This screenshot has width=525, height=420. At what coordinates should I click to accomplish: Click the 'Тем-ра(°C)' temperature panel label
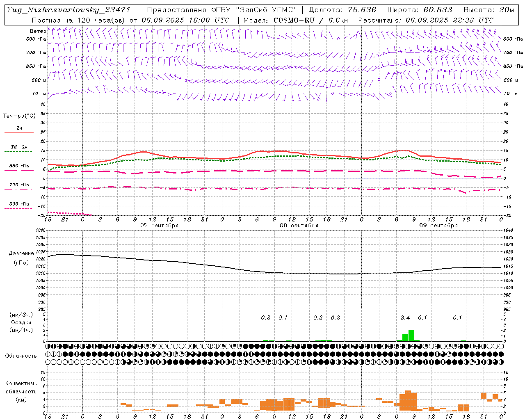[19, 116]
